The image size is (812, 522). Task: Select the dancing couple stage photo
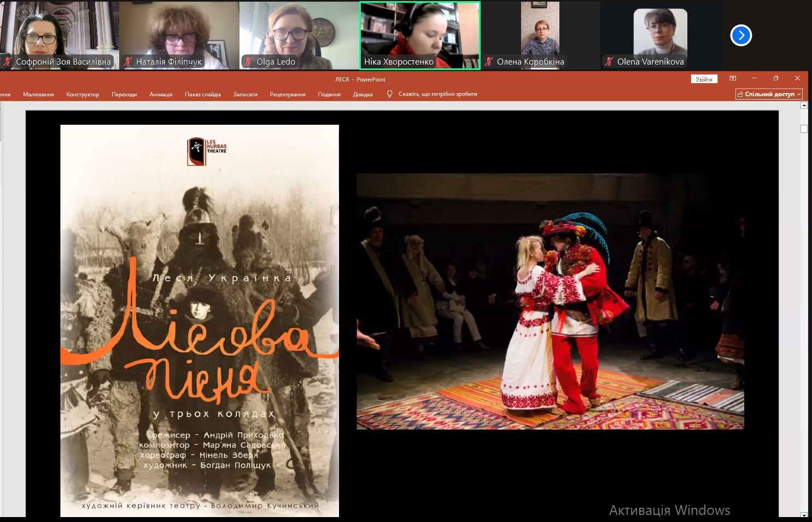pos(550,301)
